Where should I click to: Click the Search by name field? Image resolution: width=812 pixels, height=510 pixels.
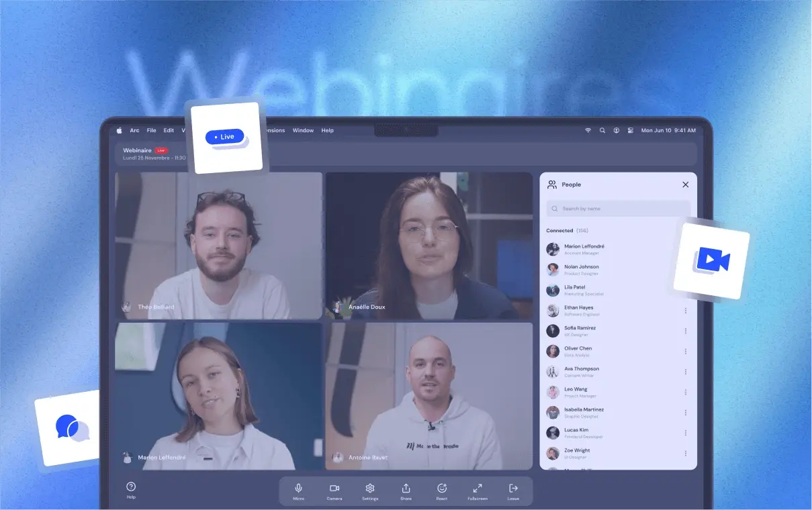pos(618,209)
